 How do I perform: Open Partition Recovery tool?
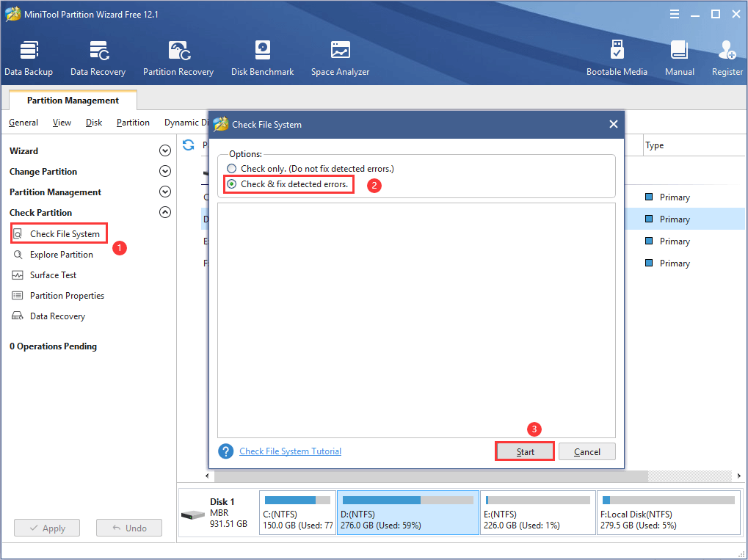pyautogui.click(x=178, y=58)
